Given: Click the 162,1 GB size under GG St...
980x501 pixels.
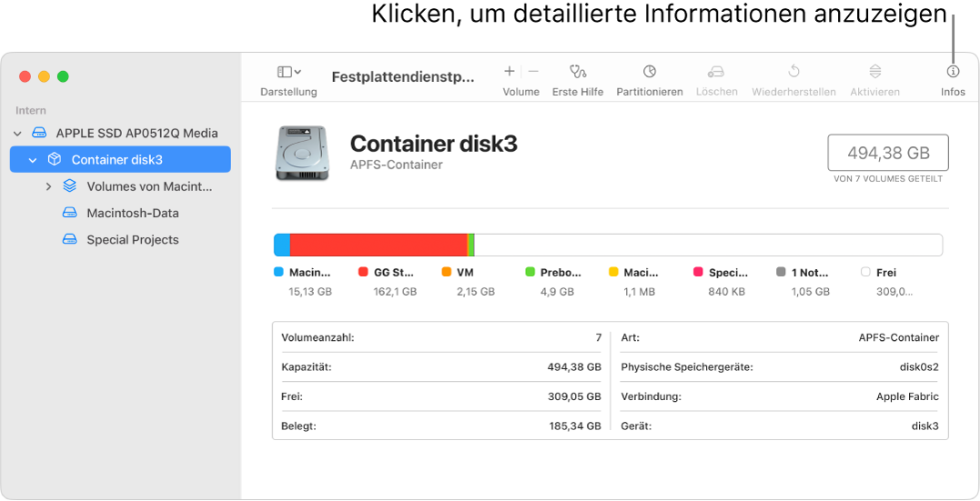Looking at the screenshot, I should (x=395, y=292).
